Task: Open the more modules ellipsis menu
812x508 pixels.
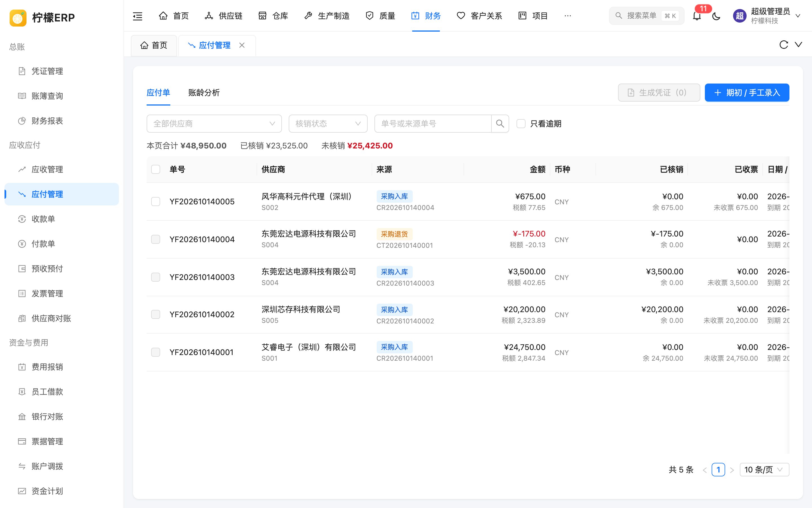Action: tap(568, 16)
